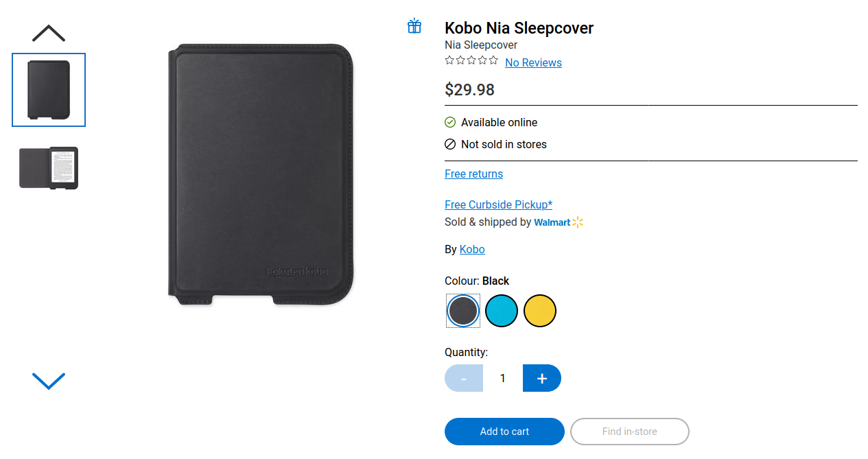Select the Black colour swatch
This screenshot has height=459, width=868.
coord(463,311)
